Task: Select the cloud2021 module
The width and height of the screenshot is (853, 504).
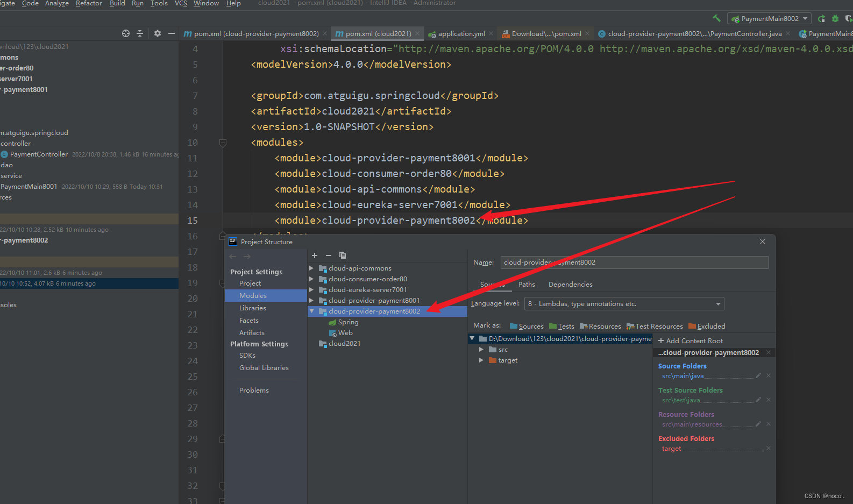Action: (340, 344)
